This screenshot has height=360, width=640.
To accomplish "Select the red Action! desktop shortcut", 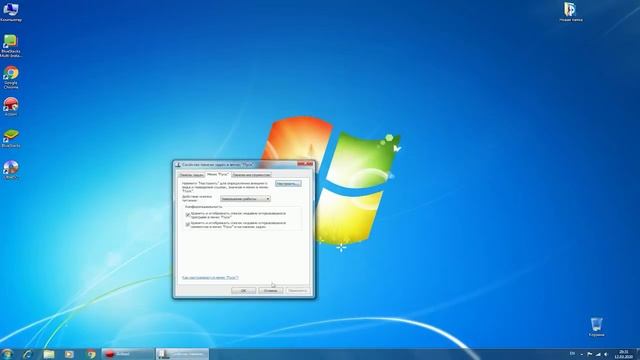I will [11, 107].
